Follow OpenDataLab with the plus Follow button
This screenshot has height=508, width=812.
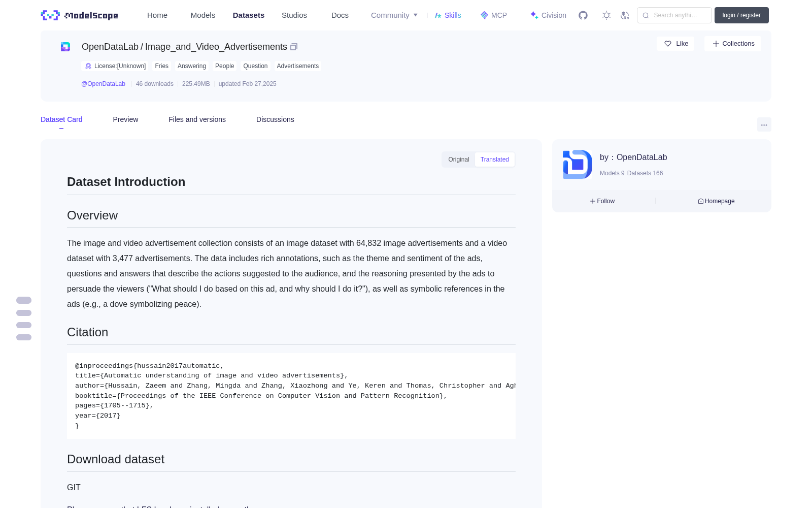click(x=602, y=201)
